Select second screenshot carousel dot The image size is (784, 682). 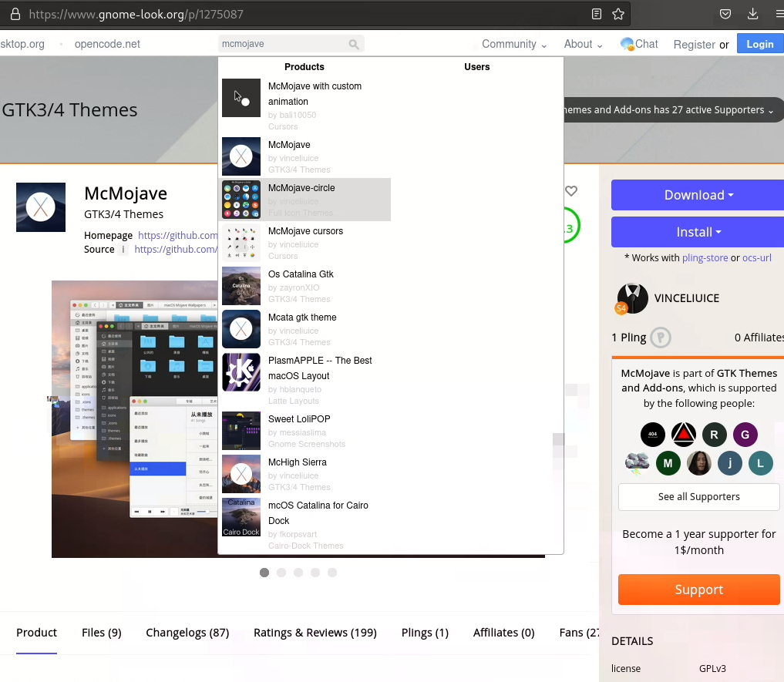281,573
